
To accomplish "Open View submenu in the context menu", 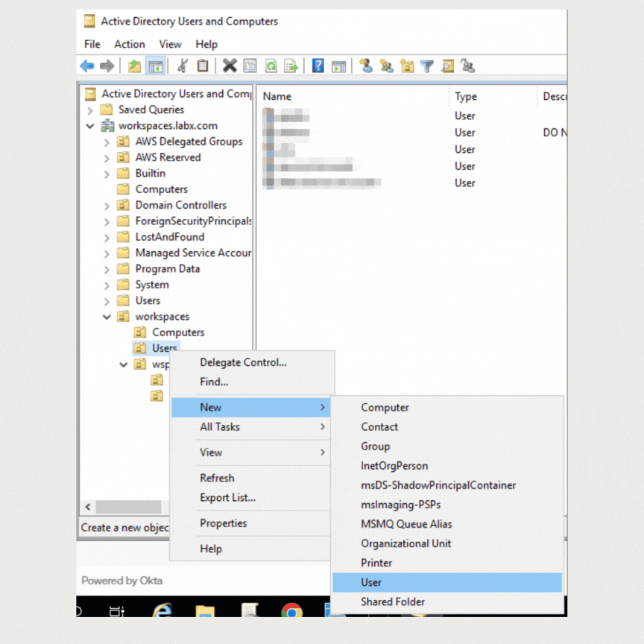I will (x=251, y=452).
